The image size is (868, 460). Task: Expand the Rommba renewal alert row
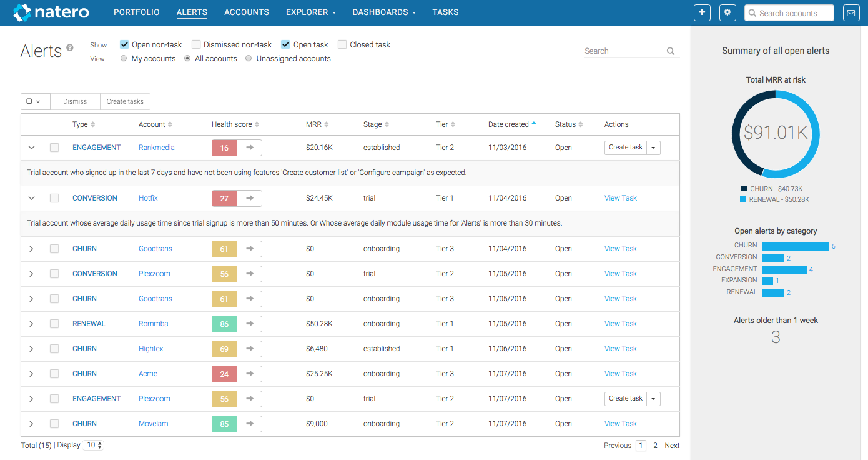(x=31, y=324)
